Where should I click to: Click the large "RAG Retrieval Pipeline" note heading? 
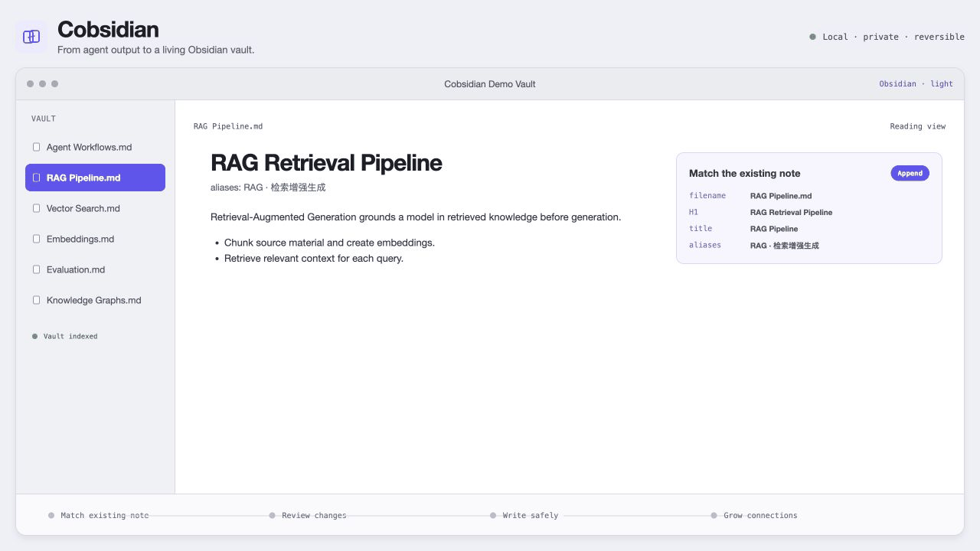click(326, 163)
